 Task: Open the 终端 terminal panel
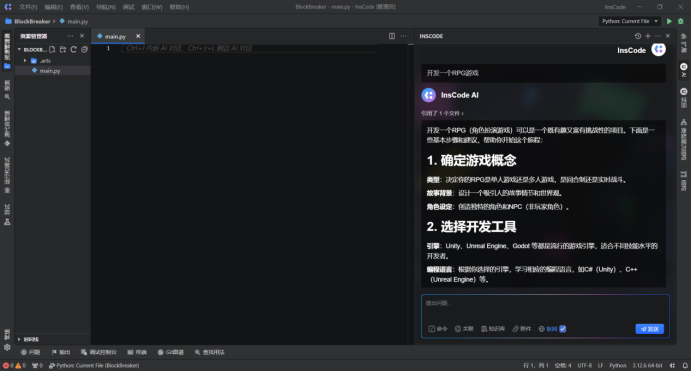[x=137, y=352]
